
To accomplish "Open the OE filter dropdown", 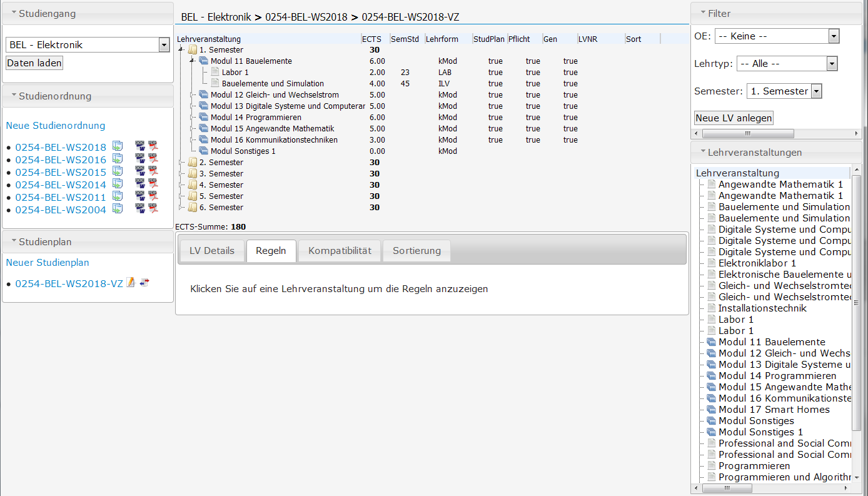I will 833,36.
